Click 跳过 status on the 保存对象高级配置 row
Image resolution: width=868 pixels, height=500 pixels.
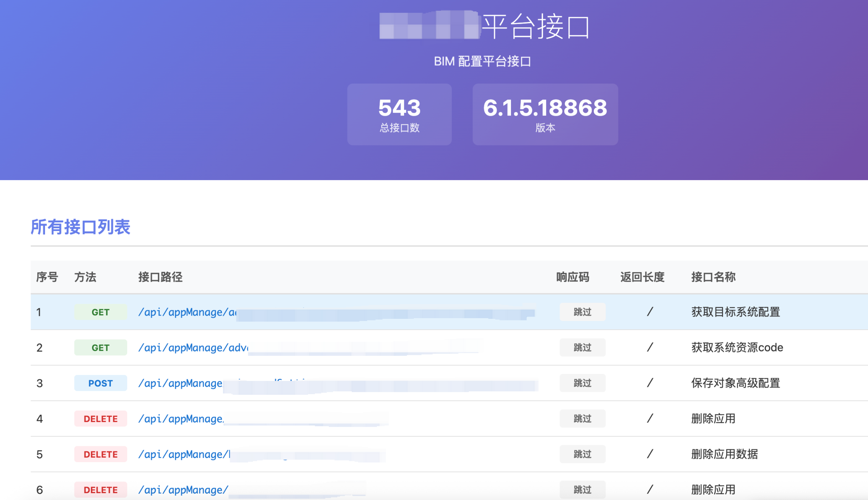(x=582, y=383)
